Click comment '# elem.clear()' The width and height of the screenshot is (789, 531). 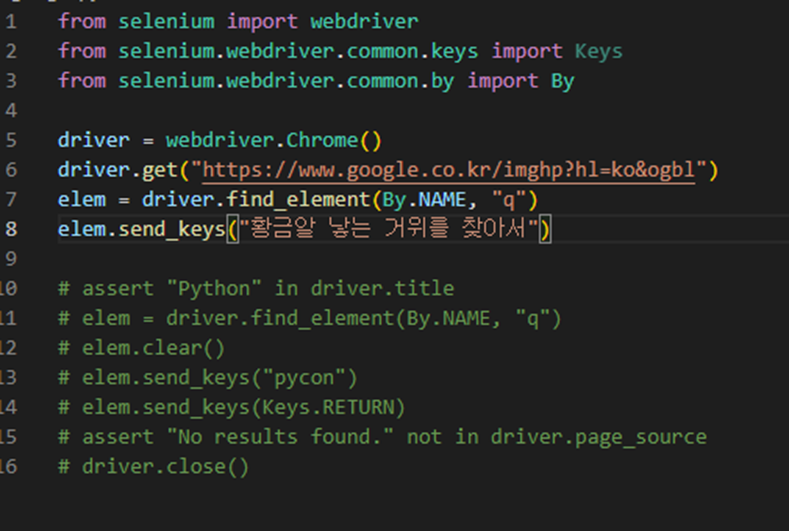(141, 348)
